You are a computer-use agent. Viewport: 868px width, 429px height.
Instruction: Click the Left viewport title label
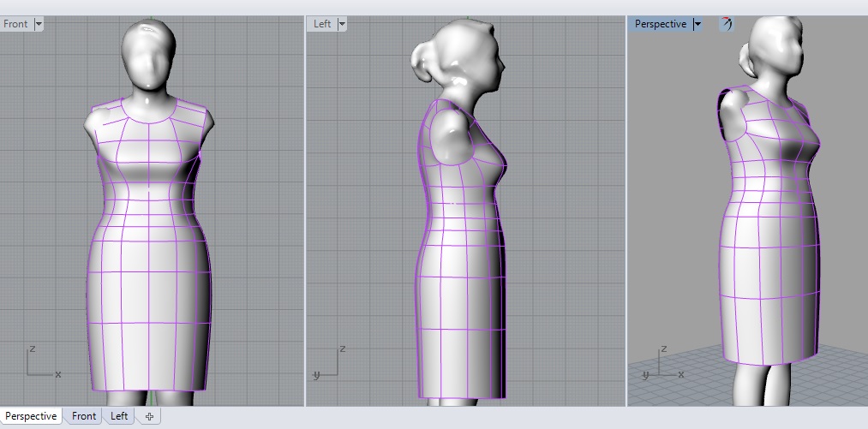click(322, 24)
